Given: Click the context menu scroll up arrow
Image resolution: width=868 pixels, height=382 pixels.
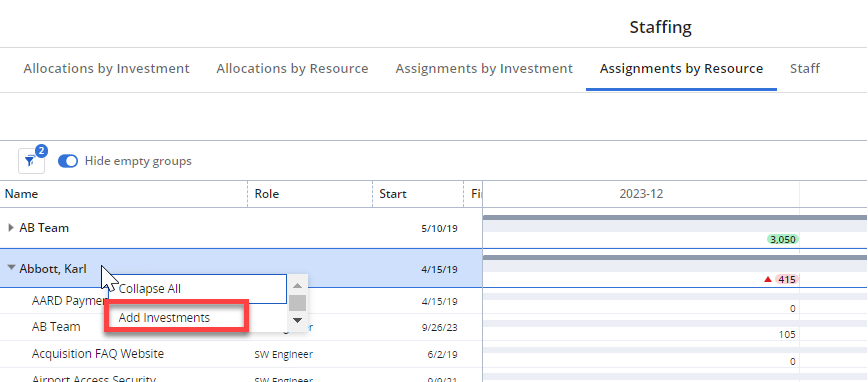Looking at the screenshot, I should [x=297, y=286].
